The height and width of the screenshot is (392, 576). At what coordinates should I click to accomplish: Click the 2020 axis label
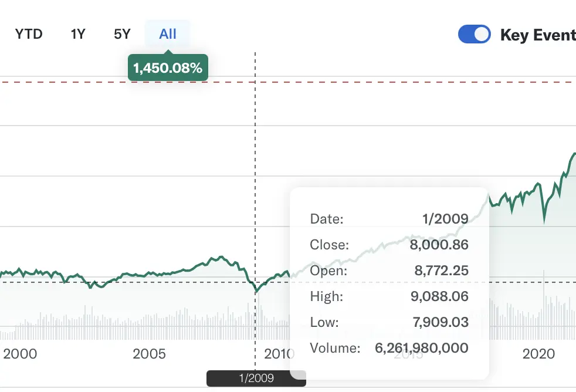pos(539,354)
